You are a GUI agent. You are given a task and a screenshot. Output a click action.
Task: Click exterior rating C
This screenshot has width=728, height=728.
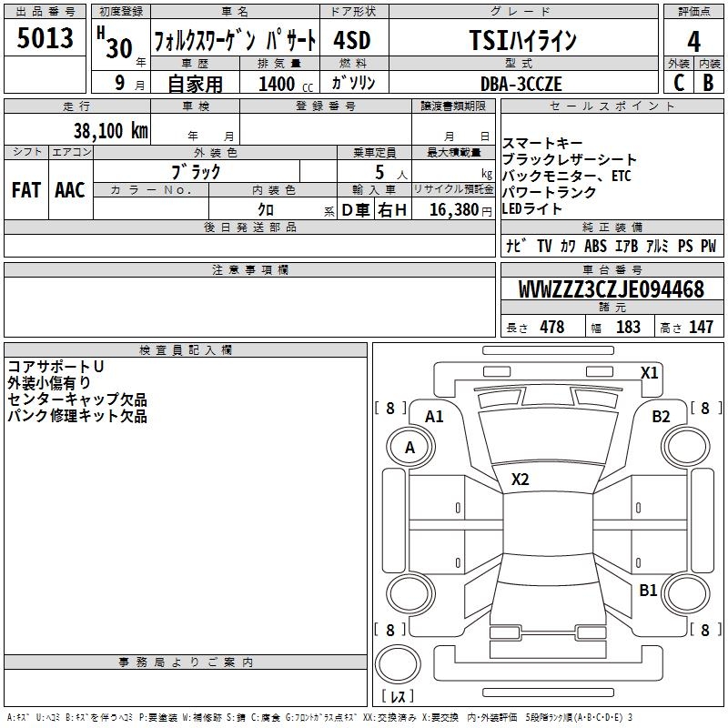coord(679,83)
